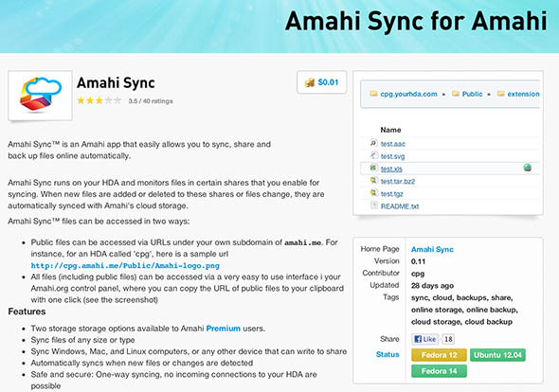Select the Ubuntu 12.04 status badge
The height and width of the screenshot is (392, 559).
pyautogui.click(x=497, y=355)
